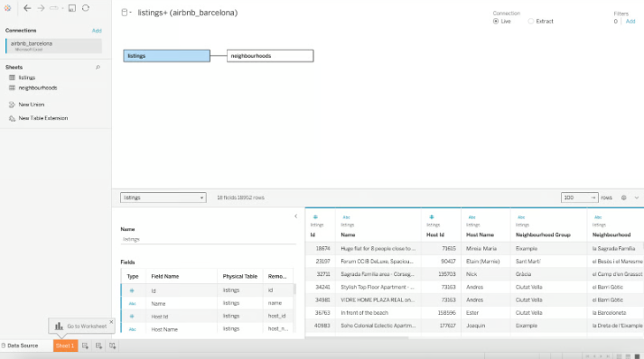644x359 pixels.
Task: Click the Physical Table column heading
Action: coord(240,277)
